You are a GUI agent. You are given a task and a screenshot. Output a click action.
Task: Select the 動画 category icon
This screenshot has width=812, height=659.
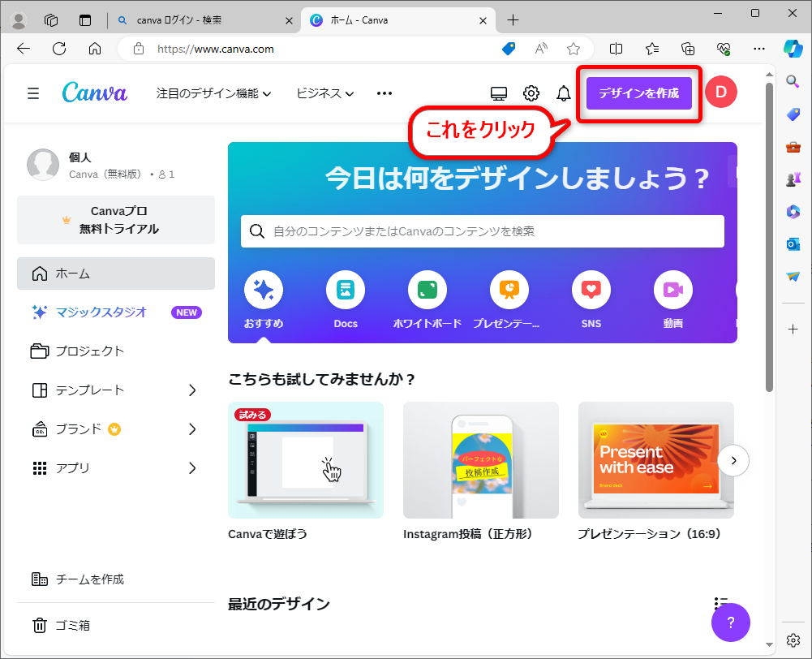point(672,290)
